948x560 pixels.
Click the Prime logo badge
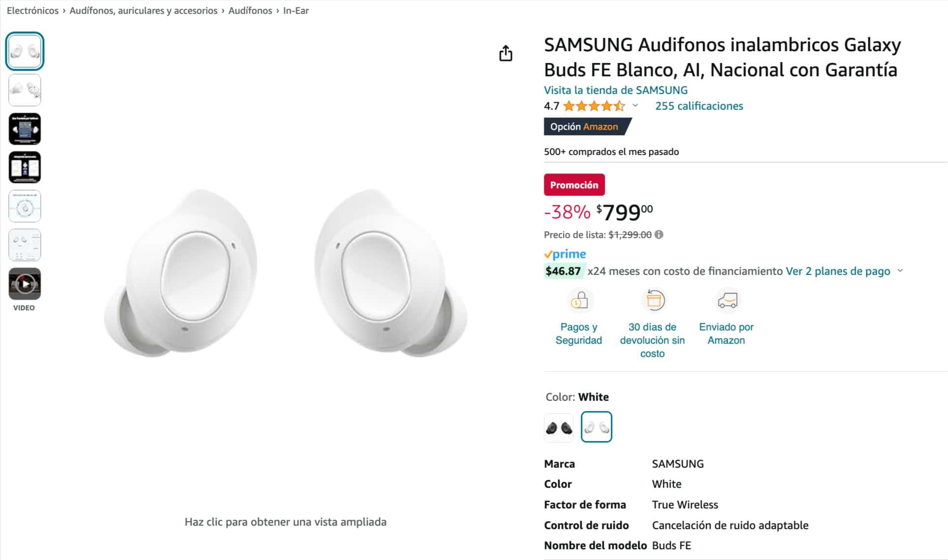[x=565, y=254]
